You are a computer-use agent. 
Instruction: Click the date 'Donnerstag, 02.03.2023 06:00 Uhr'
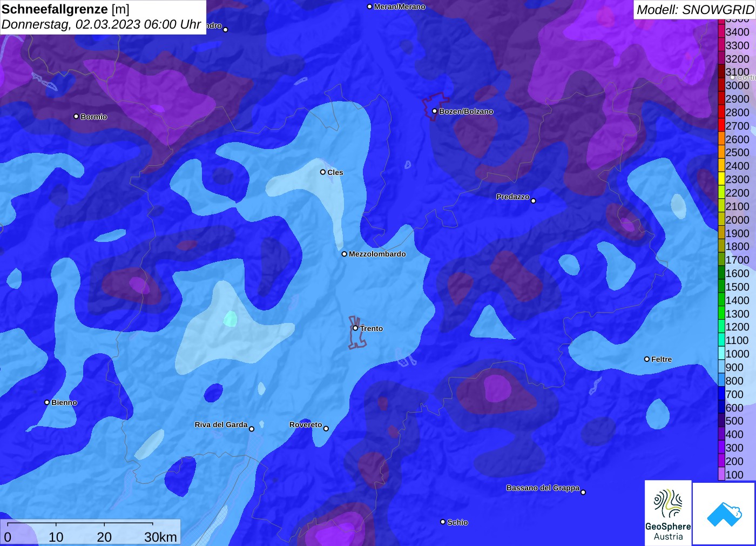pyautogui.click(x=102, y=24)
